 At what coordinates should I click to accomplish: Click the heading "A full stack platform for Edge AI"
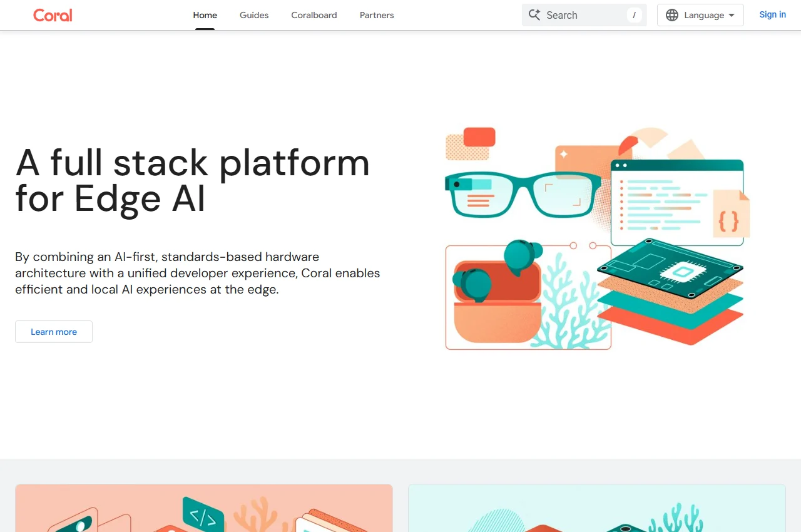coord(193,180)
